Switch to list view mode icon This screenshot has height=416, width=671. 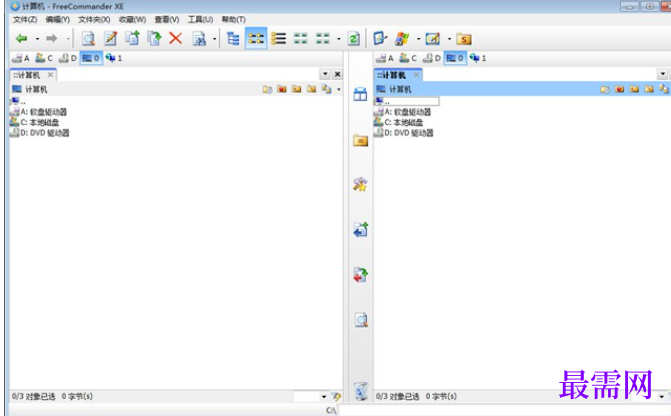(x=279, y=39)
